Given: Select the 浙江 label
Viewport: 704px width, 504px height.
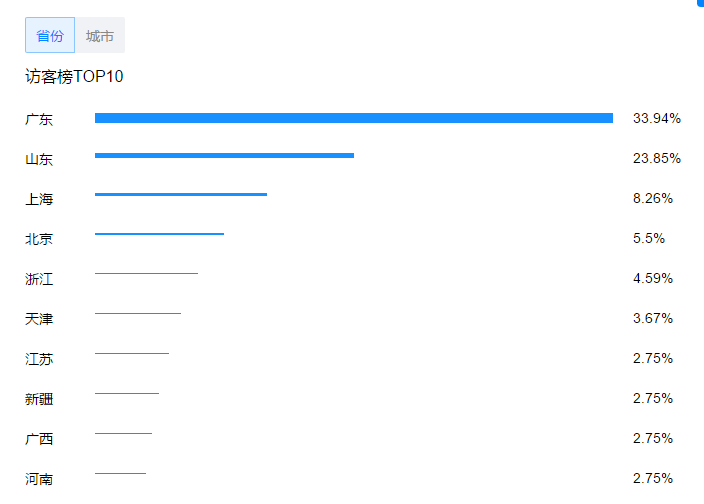Looking at the screenshot, I should (x=39, y=279).
